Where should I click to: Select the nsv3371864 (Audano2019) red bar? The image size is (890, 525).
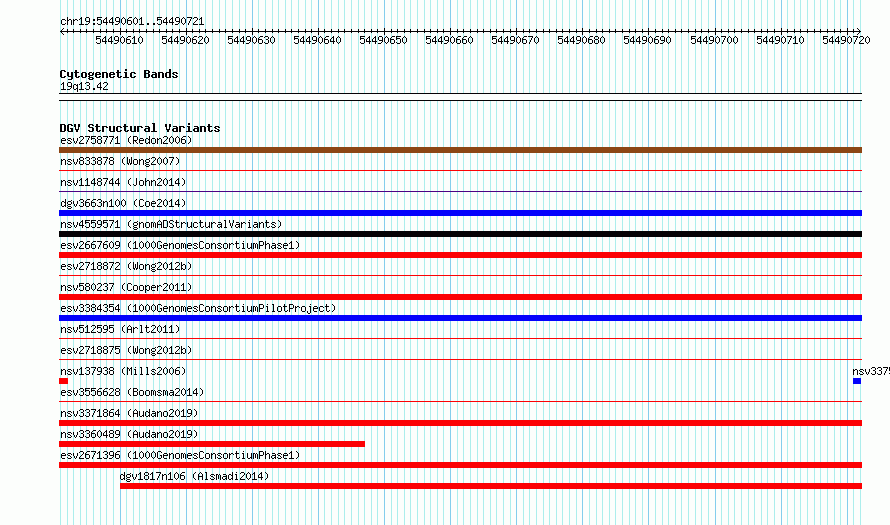point(460,423)
